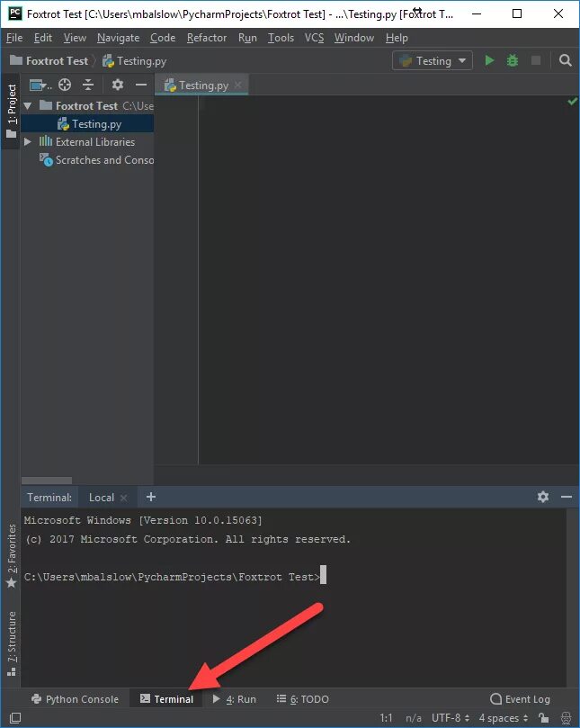Collapse the Foxtrot Test project tree node
The width and height of the screenshot is (580, 728).
tap(28, 106)
